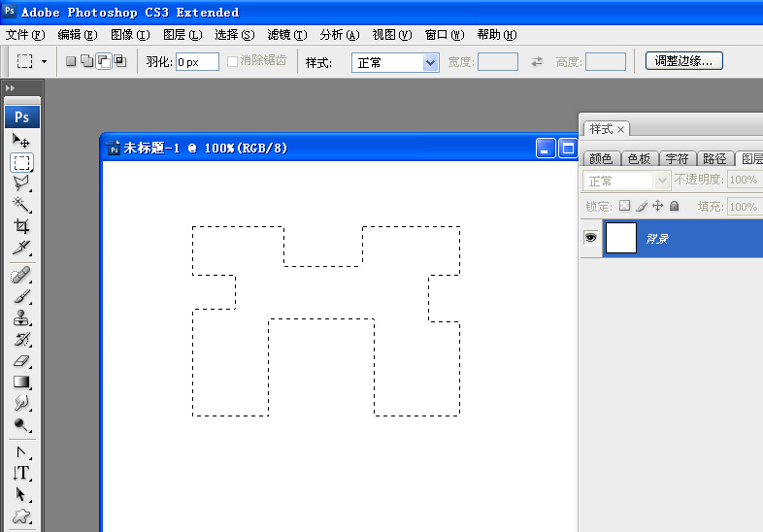Choose New Selection mode in options bar
This screenshot has height=532, width=763.
[71, 61]
